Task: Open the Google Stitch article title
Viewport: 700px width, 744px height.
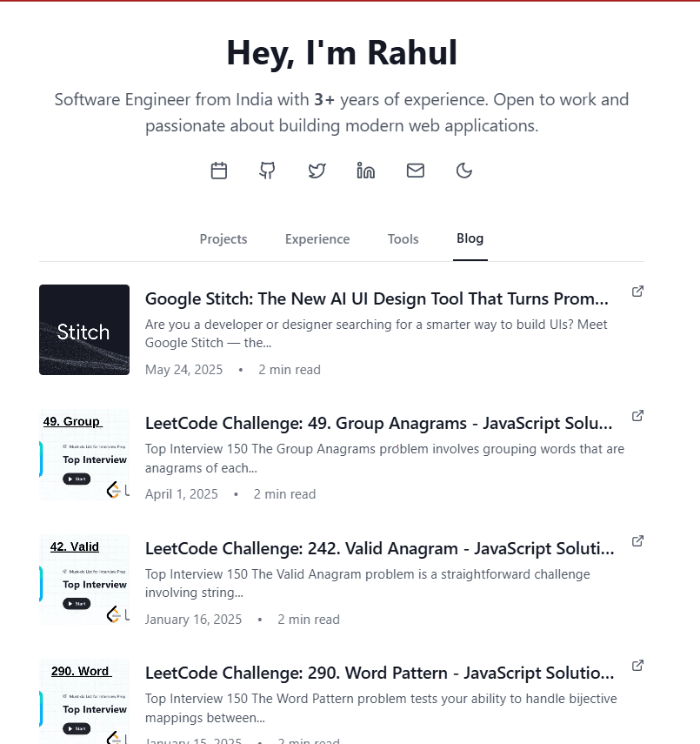Action: pos(377,299)
